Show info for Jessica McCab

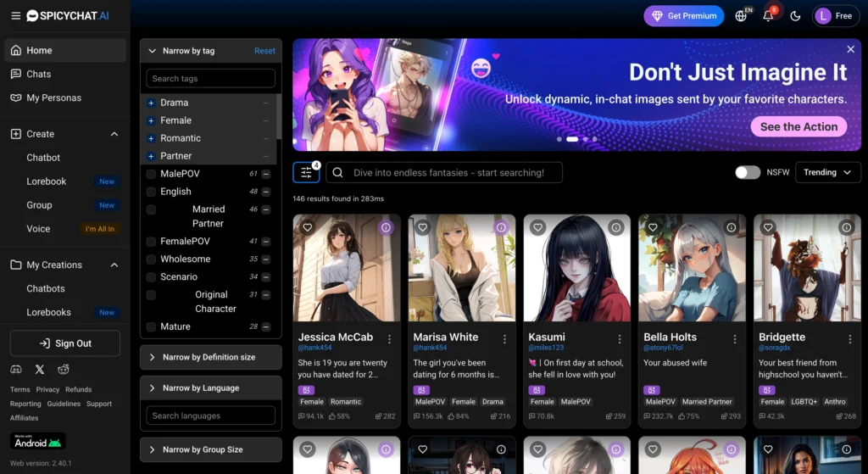tap(386, 227)
